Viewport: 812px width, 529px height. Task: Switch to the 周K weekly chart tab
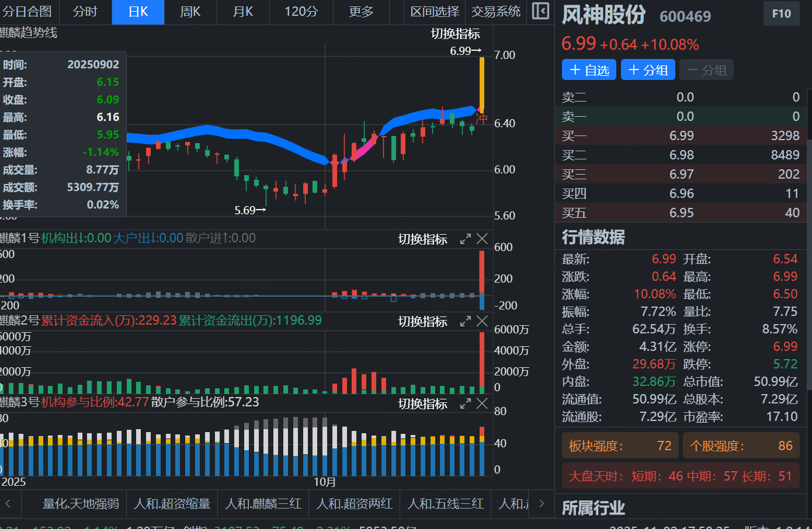coord(190,12)
